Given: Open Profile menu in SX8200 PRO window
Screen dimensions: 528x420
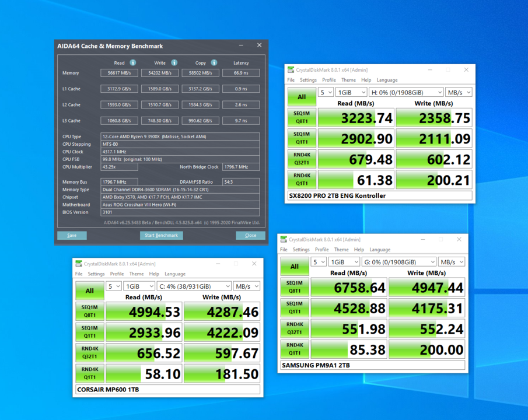Looking at the screenshot, I should pyautogui.click(x=329, y=80).
